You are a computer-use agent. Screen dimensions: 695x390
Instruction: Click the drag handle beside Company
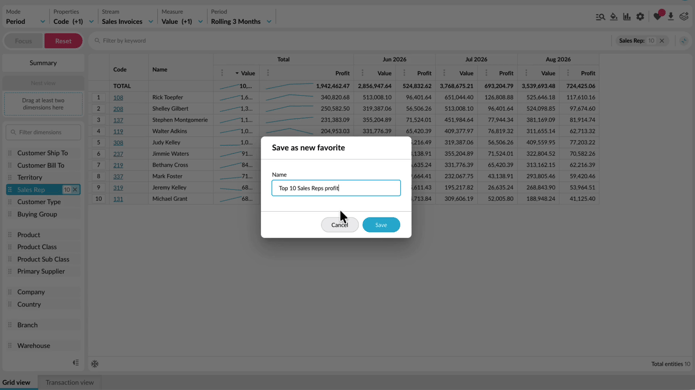pyautogui.click(x=10, y=292)
